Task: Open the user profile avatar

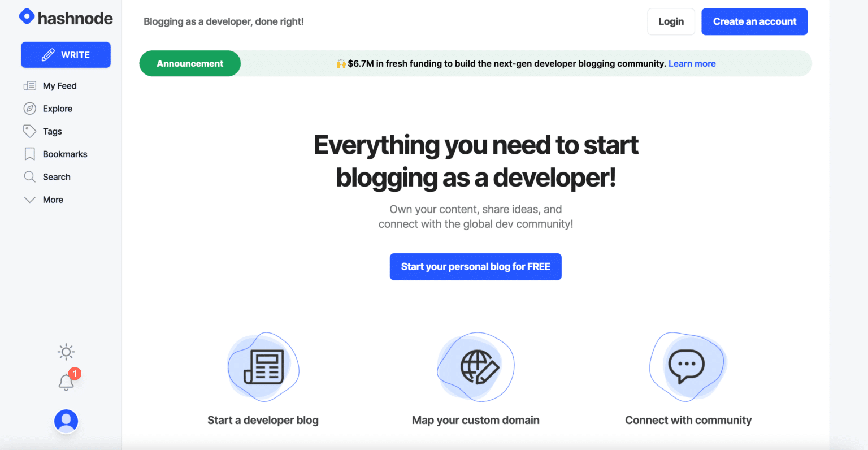Action: tap(66, 421)
